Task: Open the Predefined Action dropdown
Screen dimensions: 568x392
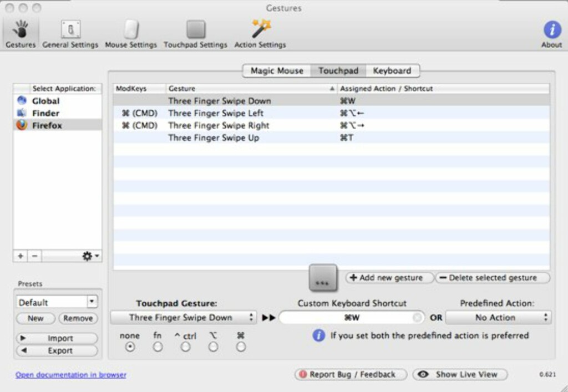Action: (x=499, y=318)
